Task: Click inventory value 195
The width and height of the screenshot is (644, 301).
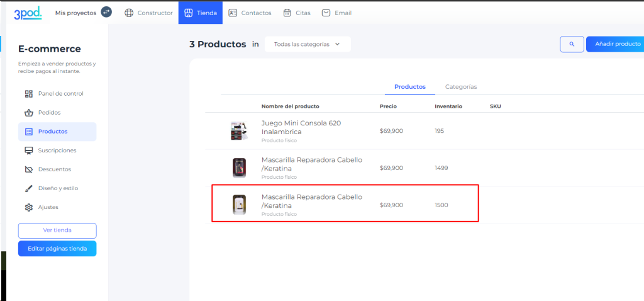Action: (440, 131)
